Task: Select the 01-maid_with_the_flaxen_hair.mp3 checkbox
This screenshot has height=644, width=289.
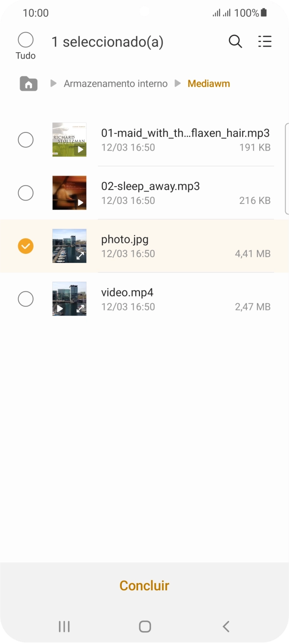Action: pos(25,140)
